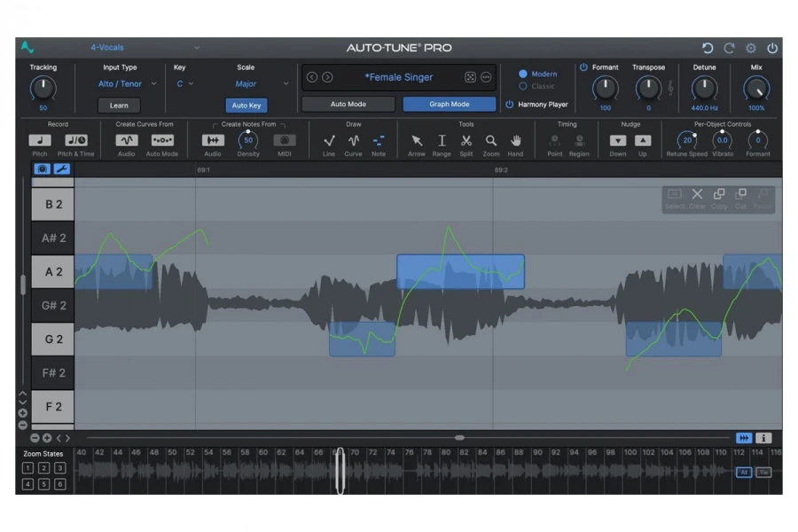This screenshot has width=798, height=532.
Task: Switch to Auto Mode
Action: tap(348, 105)
